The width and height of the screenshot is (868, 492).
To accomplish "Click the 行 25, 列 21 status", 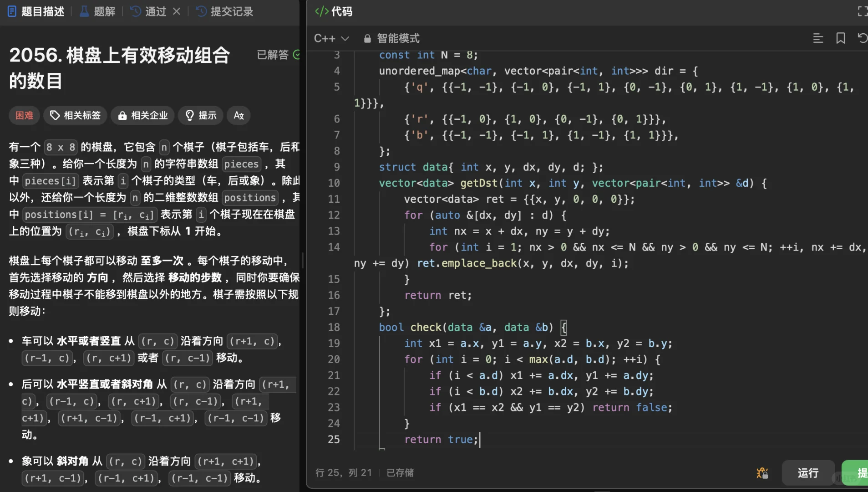I will pyautogui.click(x=343, y=473).
